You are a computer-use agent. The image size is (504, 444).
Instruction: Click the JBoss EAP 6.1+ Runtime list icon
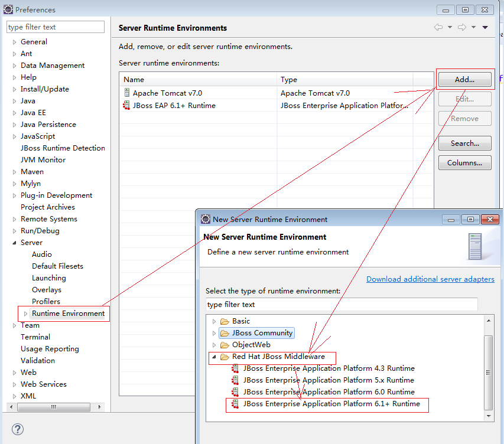236,404
